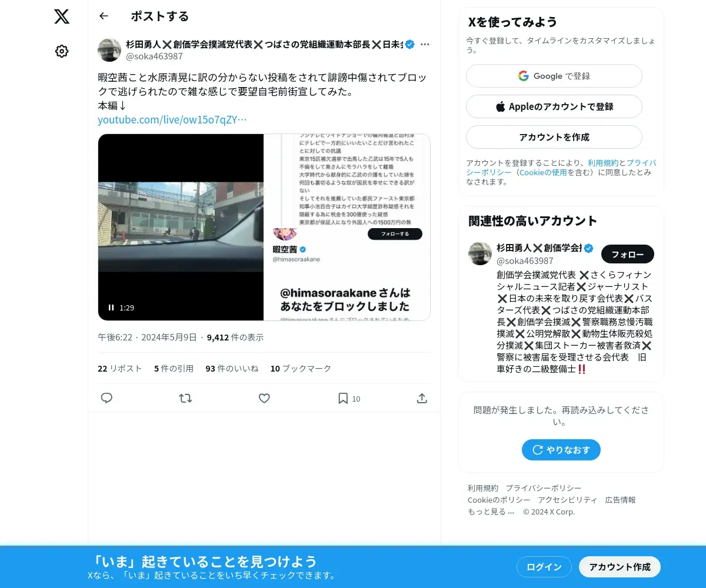The width and height of the screenshot is (706, 588).
Task: Open the 午後6:22 · 2024年5月9日 timestamp link
Action: [x=147, y=338]
